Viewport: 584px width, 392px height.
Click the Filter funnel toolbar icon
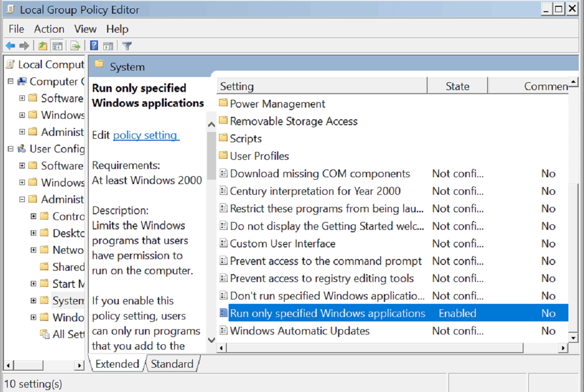[127, 46]
